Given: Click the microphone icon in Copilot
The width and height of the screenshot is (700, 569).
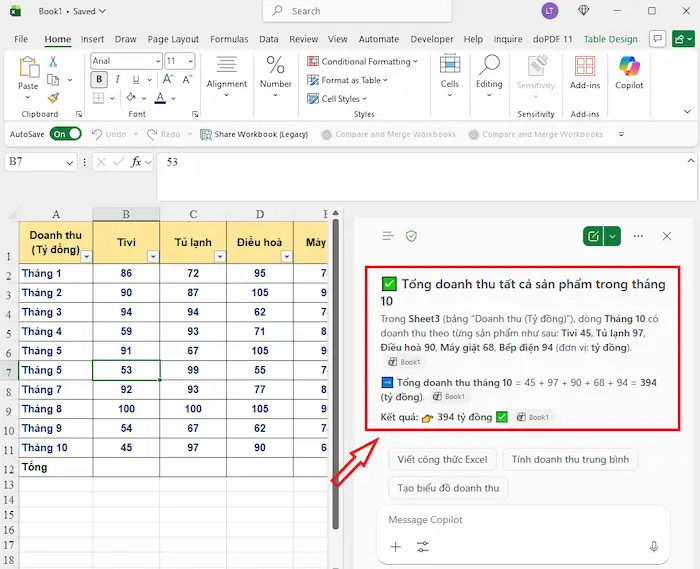Looking at the screenshot, I should coord(654,547).
